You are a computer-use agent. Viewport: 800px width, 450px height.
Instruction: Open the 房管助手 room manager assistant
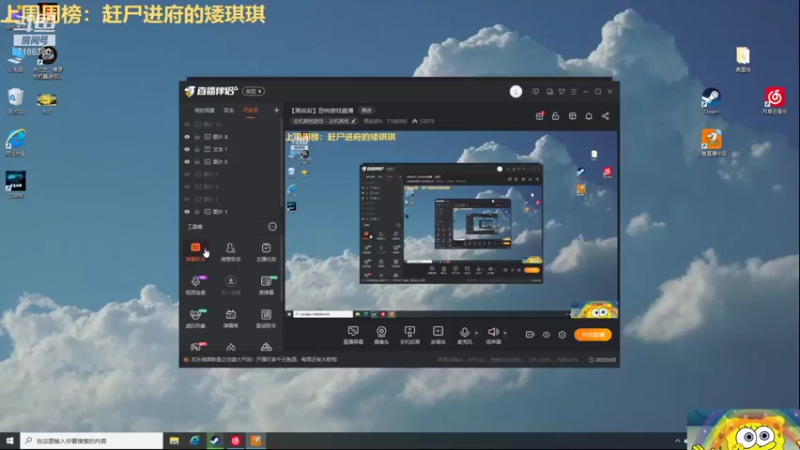click(x=231, y=252)
